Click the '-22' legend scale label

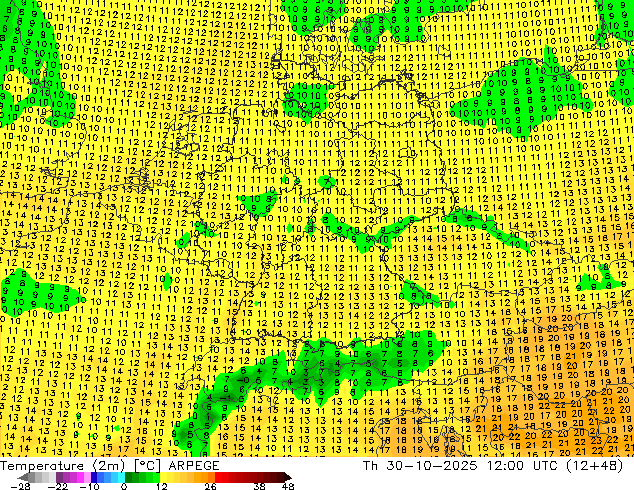58,486
